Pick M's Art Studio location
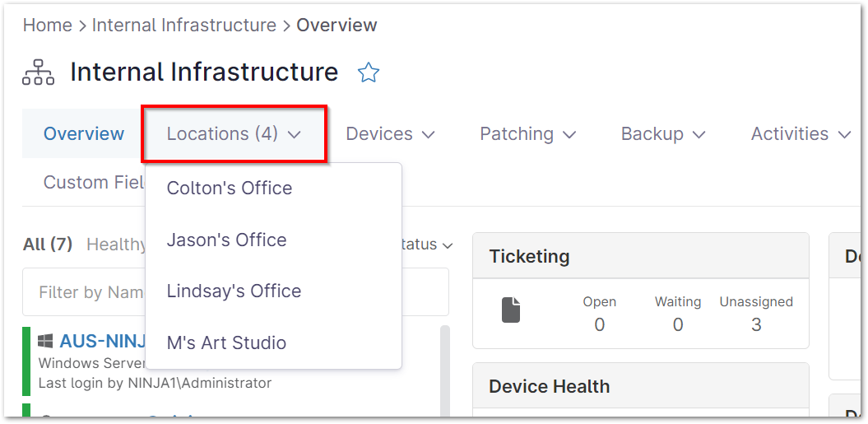Image resolution: width=868 pixels, height=424 pixels. [x=226, y=342]
